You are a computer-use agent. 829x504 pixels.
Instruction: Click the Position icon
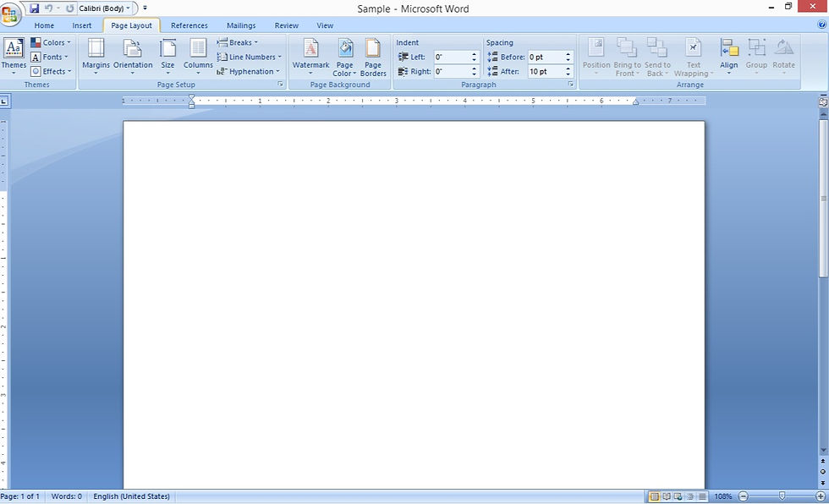[x=596, y=47]
